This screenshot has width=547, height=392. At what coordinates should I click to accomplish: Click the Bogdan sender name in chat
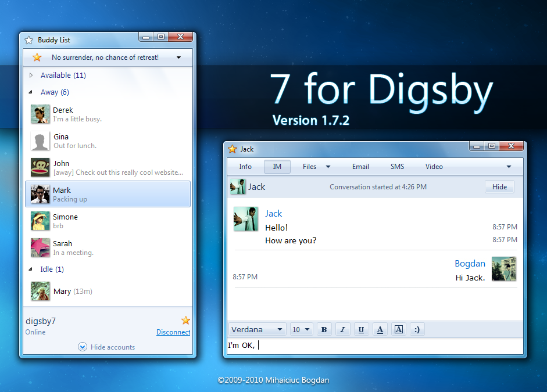click(470, 264)
